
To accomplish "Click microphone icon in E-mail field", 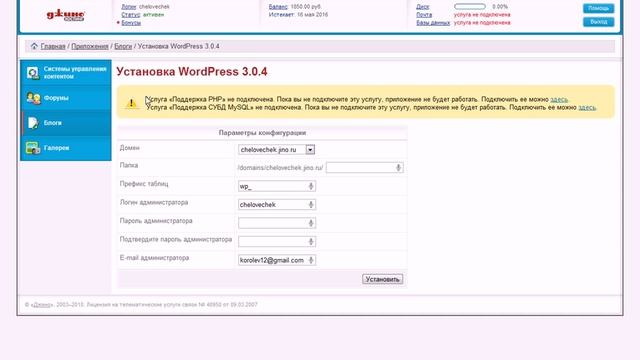I will (x=311, y=260).
